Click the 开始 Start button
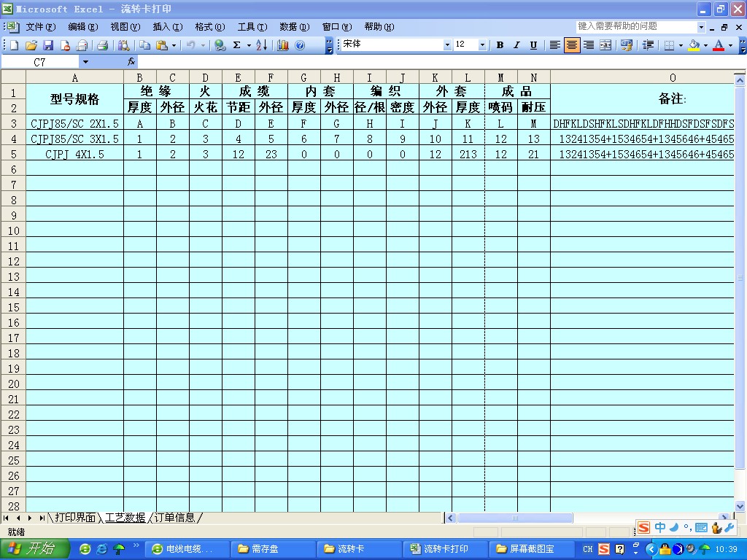The width and height of the screenshot is (747, 560). pos(34,549)
